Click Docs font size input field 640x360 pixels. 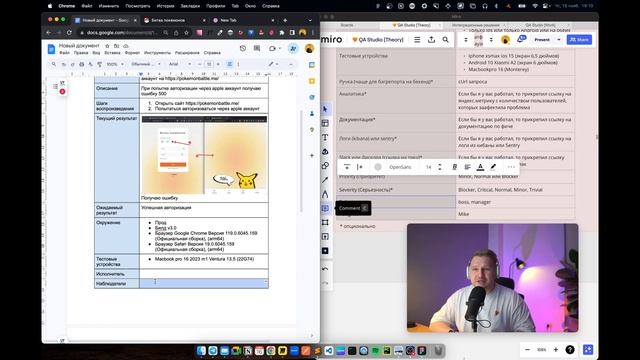(x=209, y=64)
